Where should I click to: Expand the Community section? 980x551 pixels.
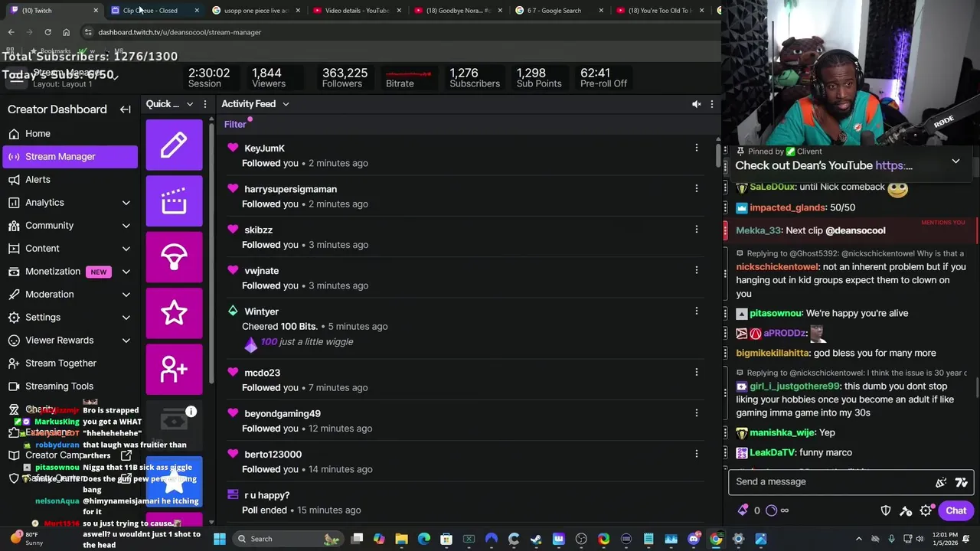point(126,226)
